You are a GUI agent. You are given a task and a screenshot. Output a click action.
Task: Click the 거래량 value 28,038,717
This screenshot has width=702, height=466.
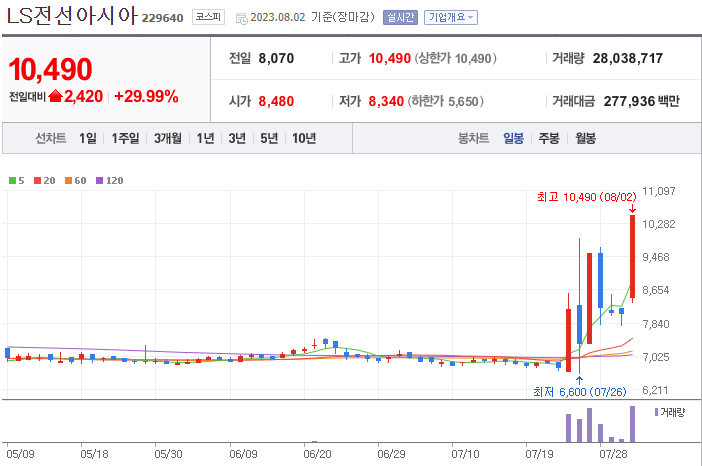(x=628, y=58)
